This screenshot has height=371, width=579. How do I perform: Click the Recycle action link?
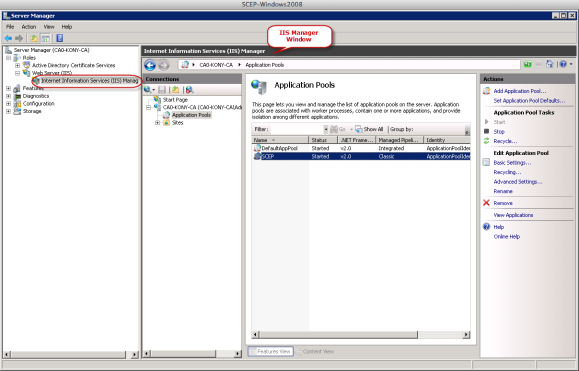coord(505,141)
